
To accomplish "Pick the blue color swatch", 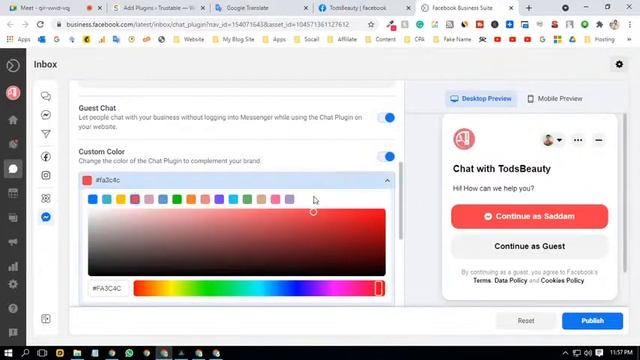I will click(93, 199).
